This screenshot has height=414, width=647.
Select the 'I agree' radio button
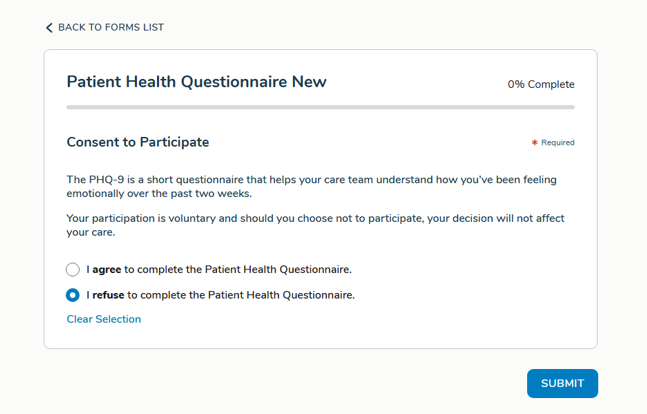click(x=73, y=269)
